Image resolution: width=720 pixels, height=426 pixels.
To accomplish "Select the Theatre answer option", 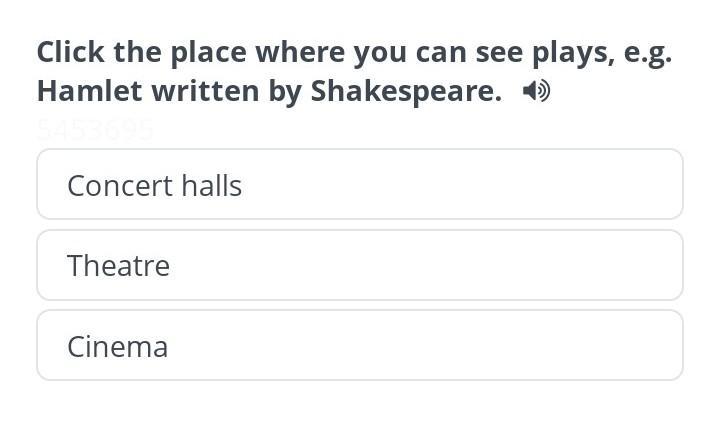I will tap(360, 265).
